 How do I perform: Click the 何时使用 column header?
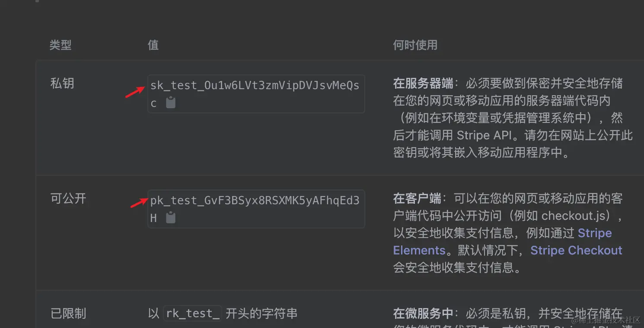click(415, 45)
